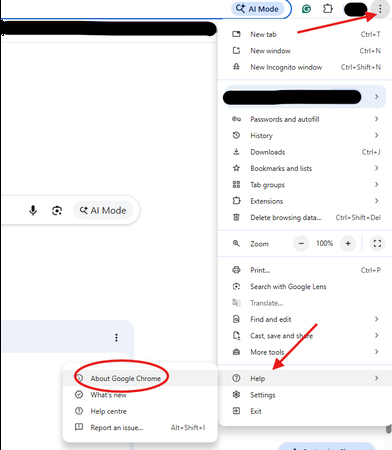Click the New tab icon
This screenshot has width=392, height=450.
236,34
